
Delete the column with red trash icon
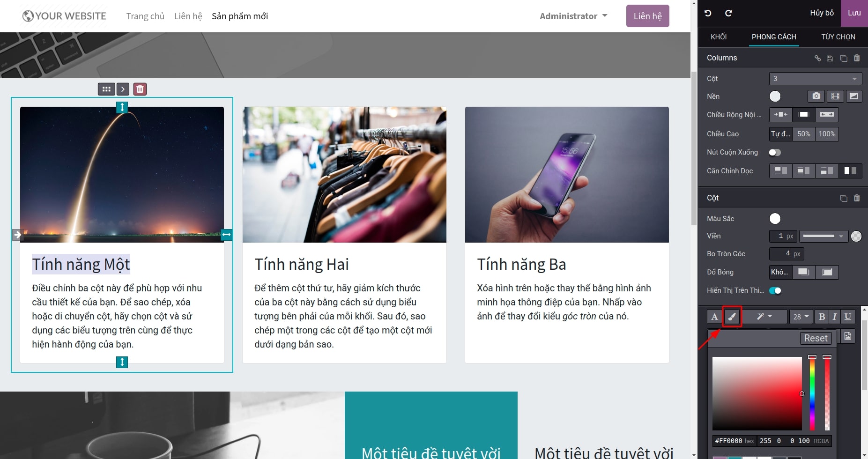(140, 89)
